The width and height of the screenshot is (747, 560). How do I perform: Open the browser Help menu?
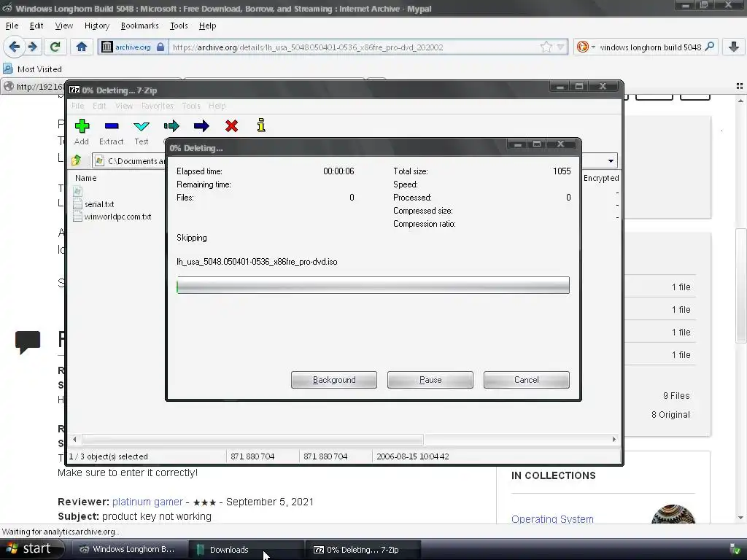[207, 26]
